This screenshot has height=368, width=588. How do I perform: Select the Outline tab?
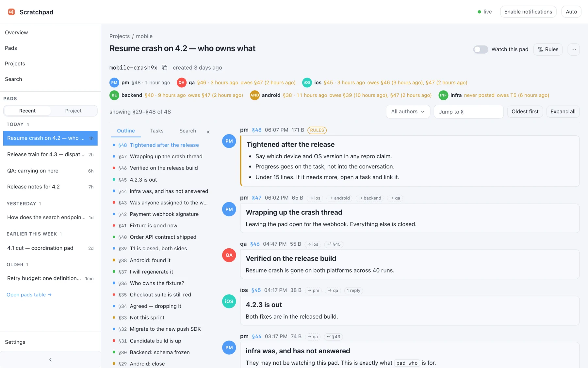[x=126, y=131]
